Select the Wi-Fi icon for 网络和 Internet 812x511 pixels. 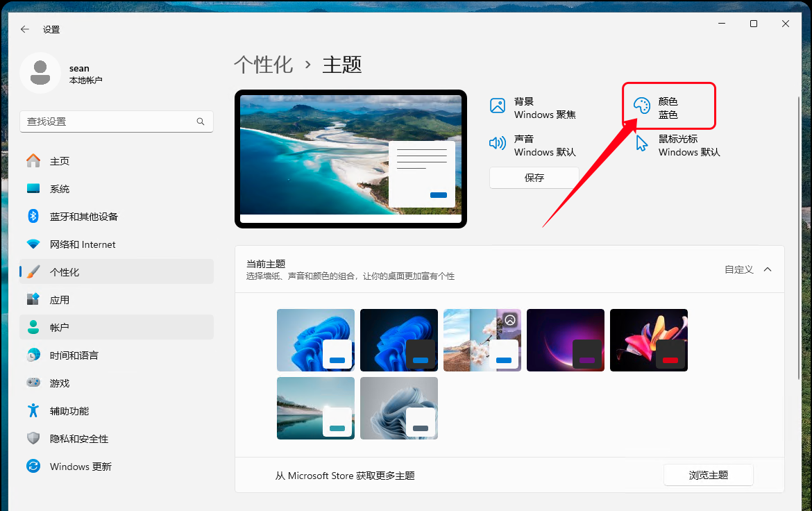(33, 244)
